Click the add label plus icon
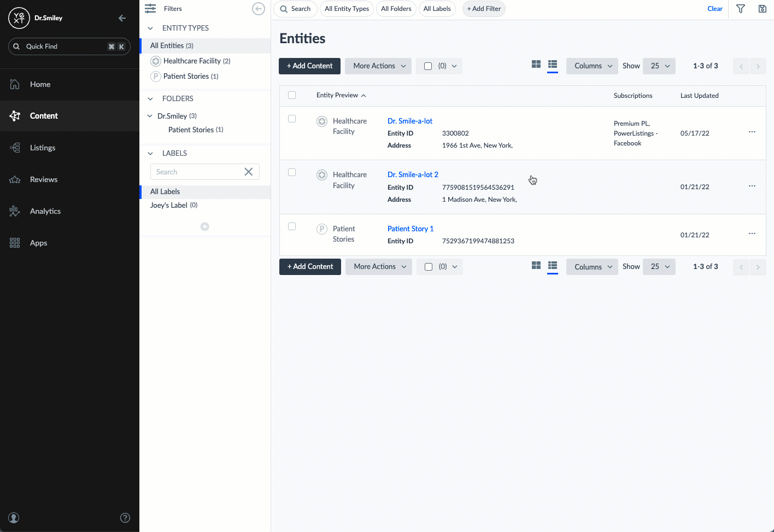 tap(205, 226)
